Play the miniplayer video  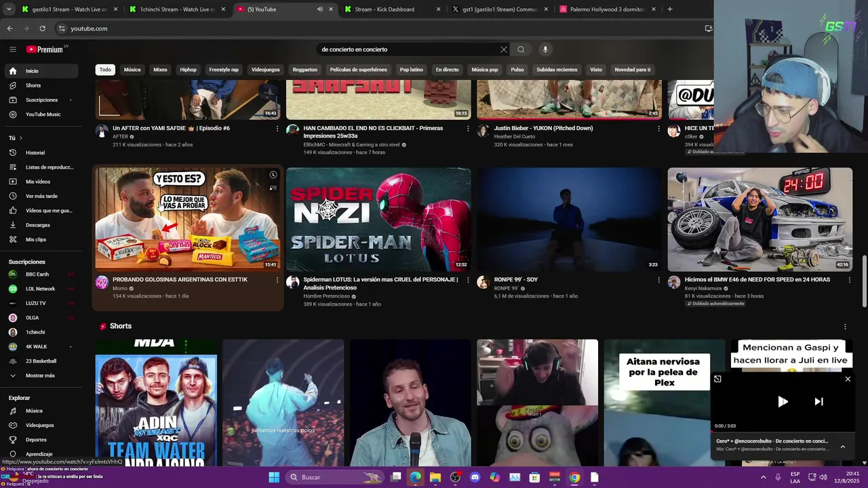[783, 401]
